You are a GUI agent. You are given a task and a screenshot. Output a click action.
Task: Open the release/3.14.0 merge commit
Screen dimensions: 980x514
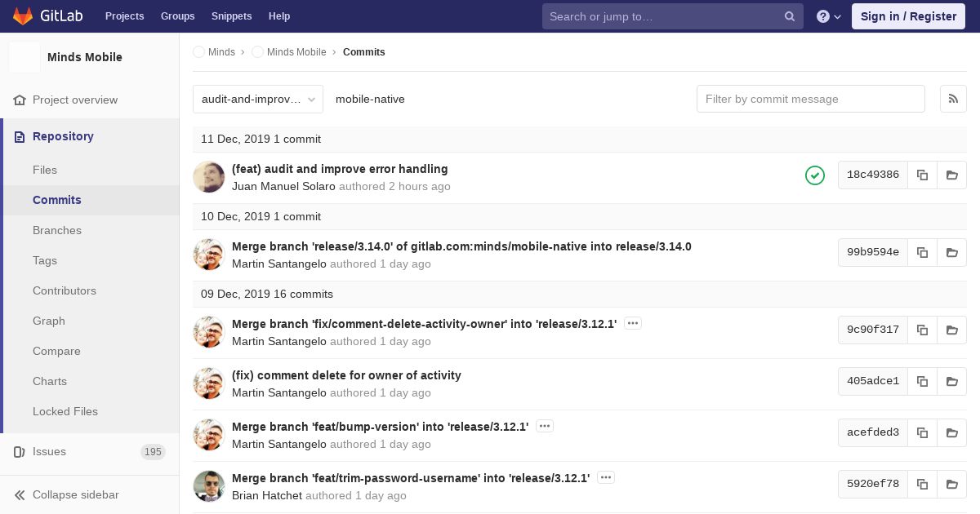(461, 246)
